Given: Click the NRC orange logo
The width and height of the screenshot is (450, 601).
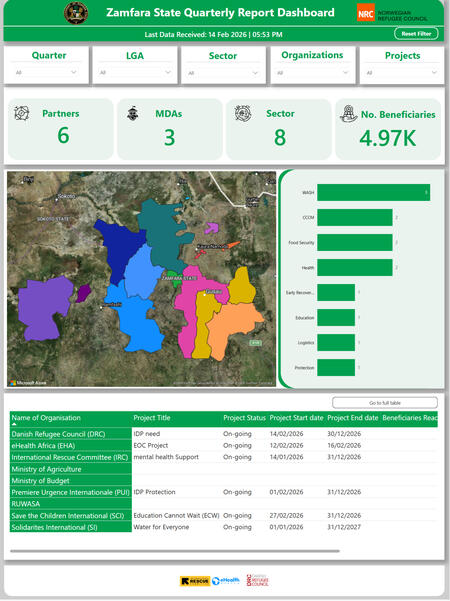Looking at the screenshot, I should [365, 13].
